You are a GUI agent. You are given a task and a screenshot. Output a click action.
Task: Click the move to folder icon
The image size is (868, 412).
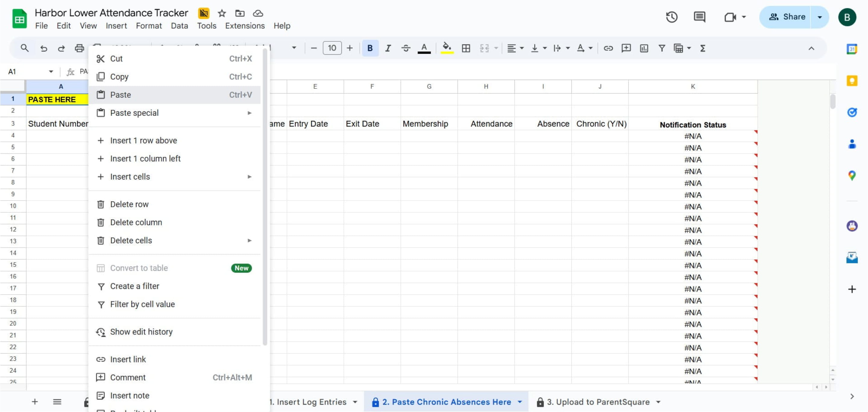240,13
